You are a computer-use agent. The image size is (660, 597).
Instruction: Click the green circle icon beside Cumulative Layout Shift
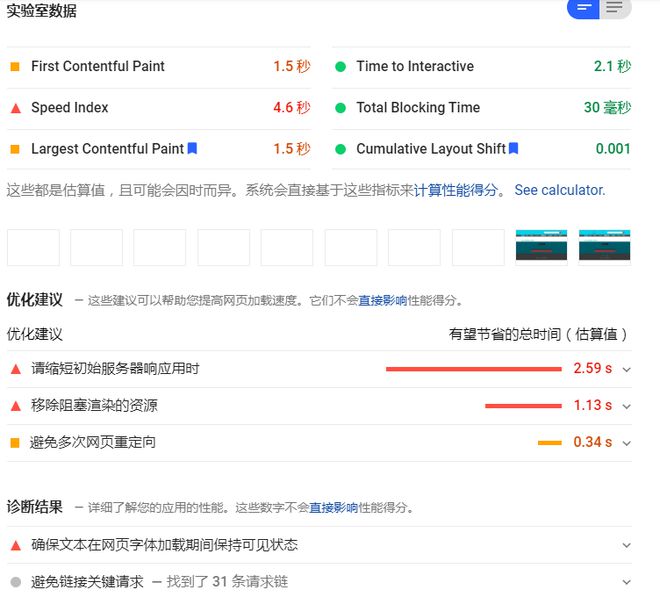[341, 149]
